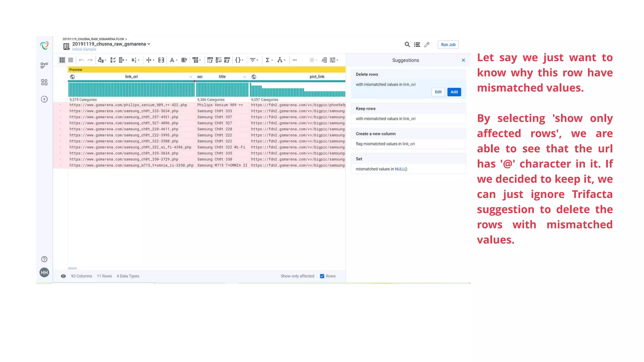Select the Set mismatched values suggestion

tap(408, 164)
